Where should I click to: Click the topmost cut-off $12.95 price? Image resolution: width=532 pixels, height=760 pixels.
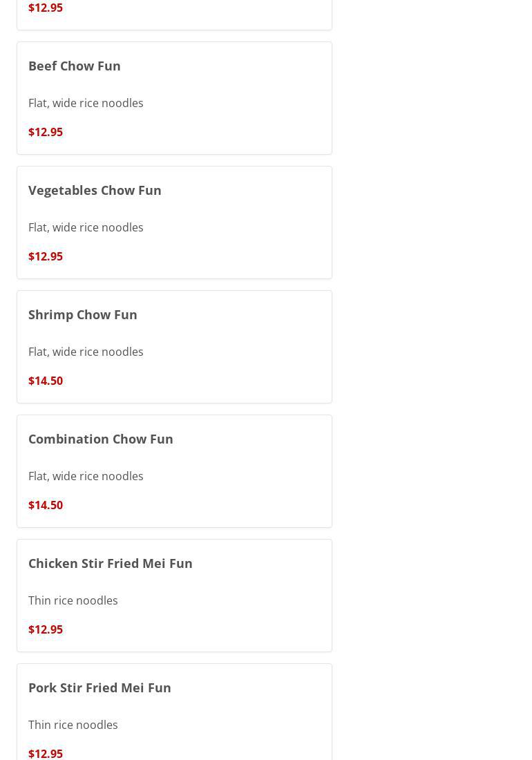click(46, 8)
